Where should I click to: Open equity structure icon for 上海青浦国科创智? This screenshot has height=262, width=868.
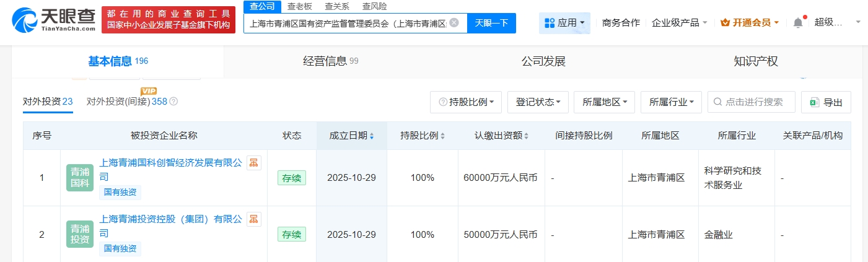tap(254, 162)
